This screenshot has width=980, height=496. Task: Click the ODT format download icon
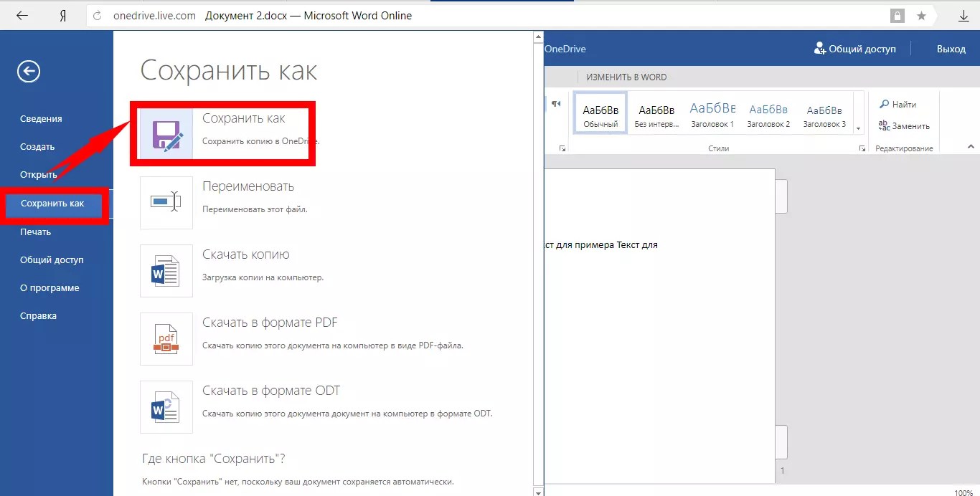(x=166, y=407)
